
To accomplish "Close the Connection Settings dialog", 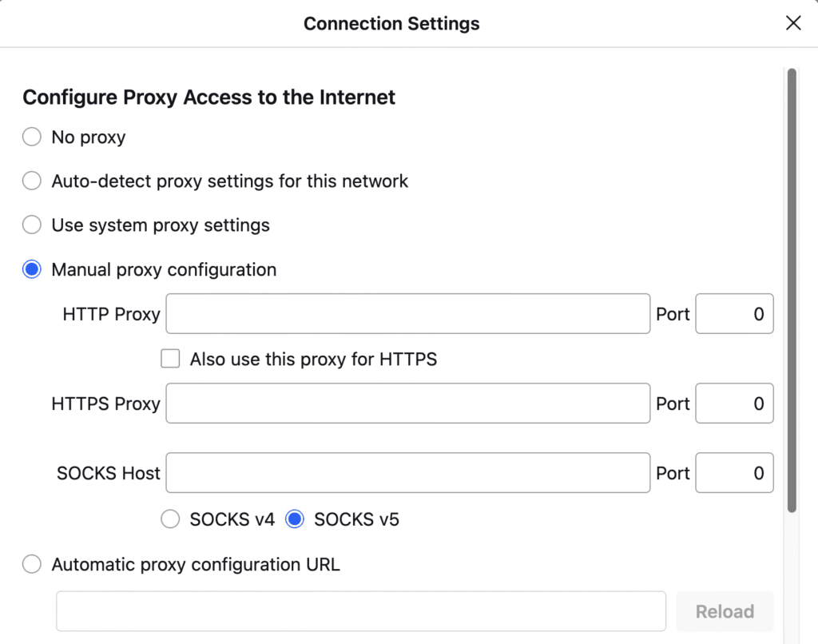I will (x=793, y=23).
